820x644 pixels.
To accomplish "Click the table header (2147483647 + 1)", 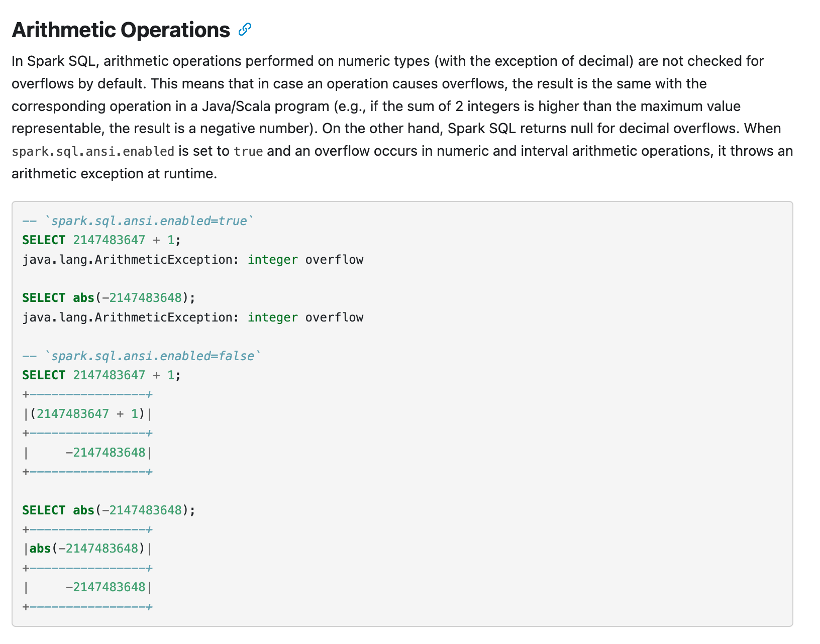I will (87, 414).
